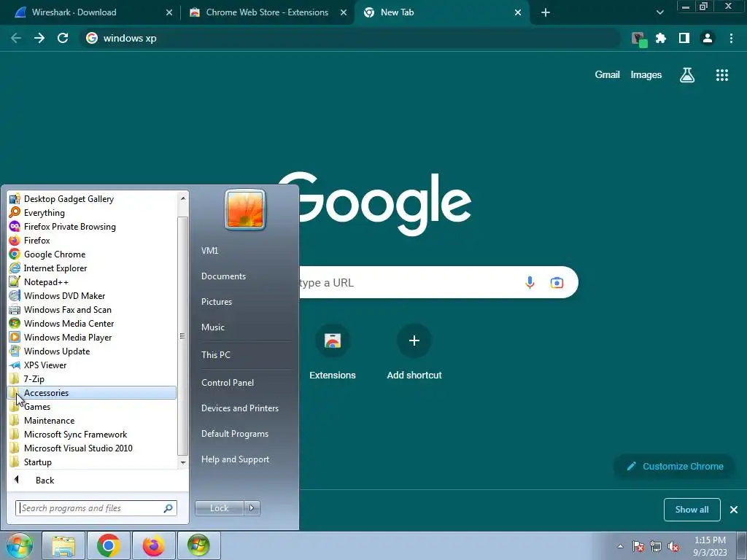
Task: Open the Chrome profile icon
Action: tap(708, 38)
